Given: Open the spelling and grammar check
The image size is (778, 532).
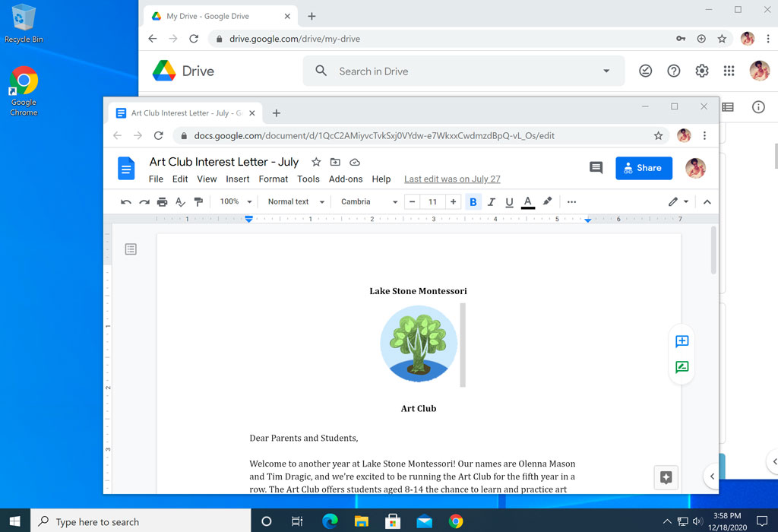Looking at the screenshot, I should click(179, 201).
